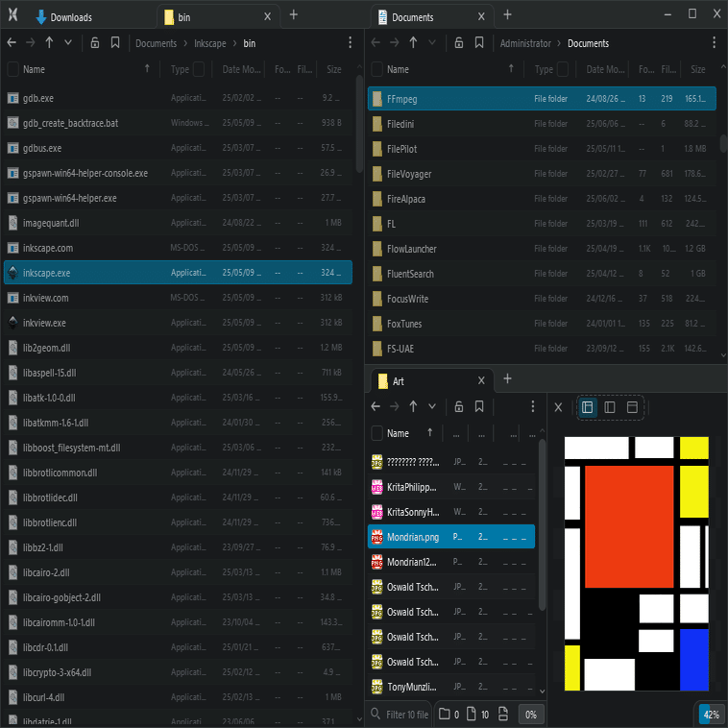Screen dimensions: 728x728
Task: Select the Documents tab in right pane
Action: coord(432,17)
